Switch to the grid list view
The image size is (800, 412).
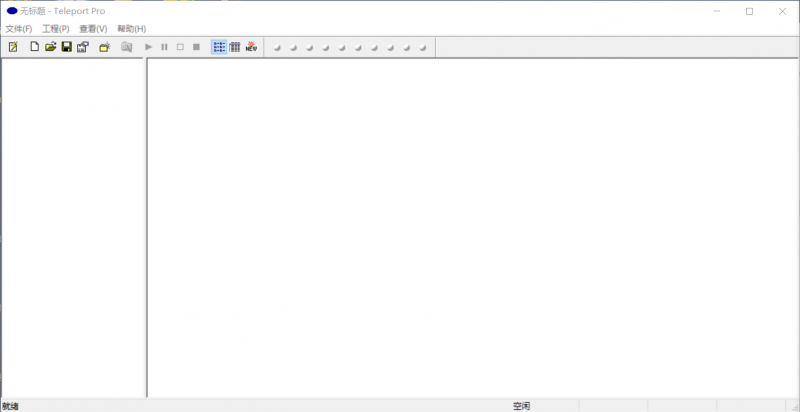point(235,47)
